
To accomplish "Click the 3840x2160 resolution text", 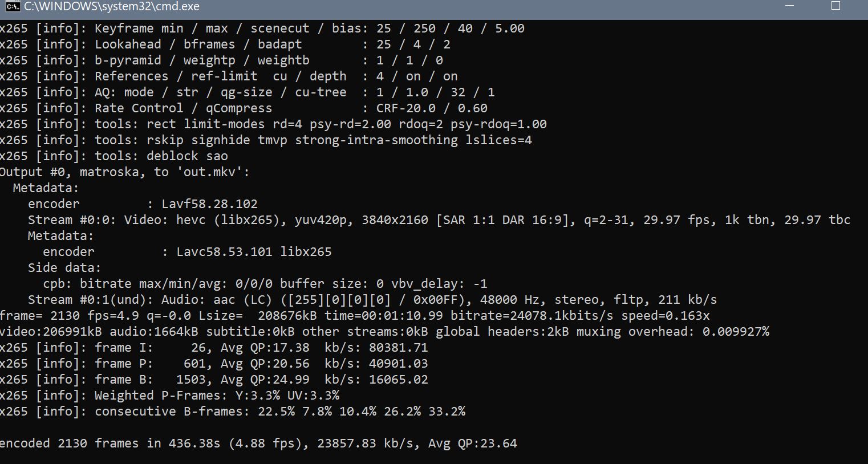I will 395,220.
